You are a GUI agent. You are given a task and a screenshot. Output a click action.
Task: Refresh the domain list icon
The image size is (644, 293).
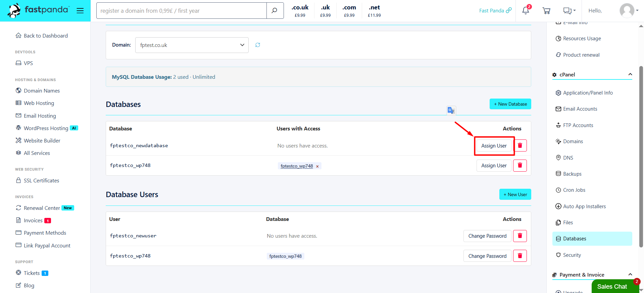258,45
